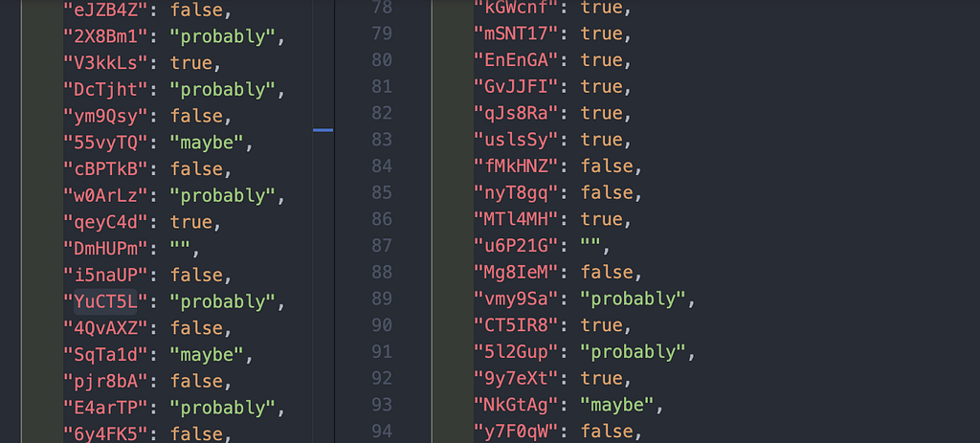Click the highlighted "YuCT5L" key
This screenshot has width=980, height=443.
tap(105, 301)
